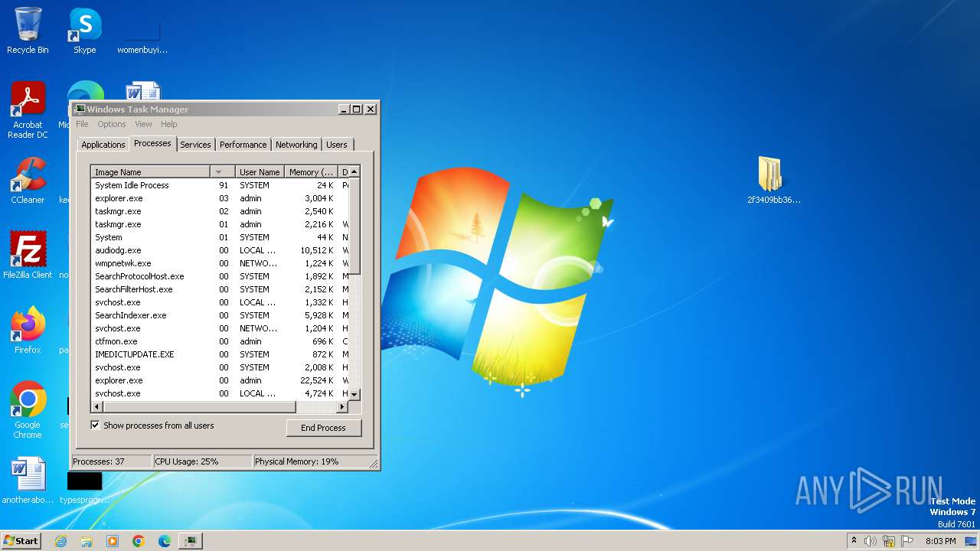Click the Task Manager title bar icon
This screenshot has width=980, height=551.
80,109
